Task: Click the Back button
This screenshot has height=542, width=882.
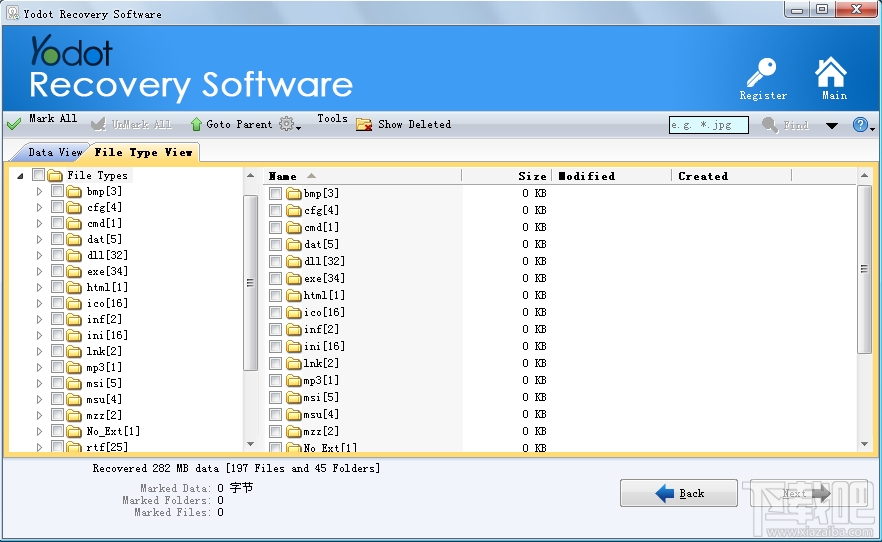Action: pyautogui.click(x=679, y=493)
